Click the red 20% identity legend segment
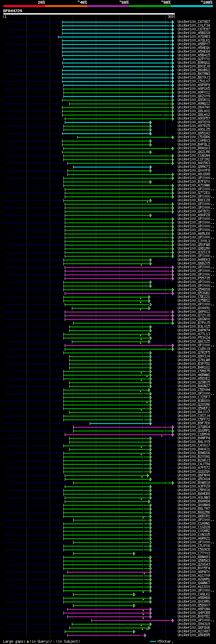 [24, 6]
